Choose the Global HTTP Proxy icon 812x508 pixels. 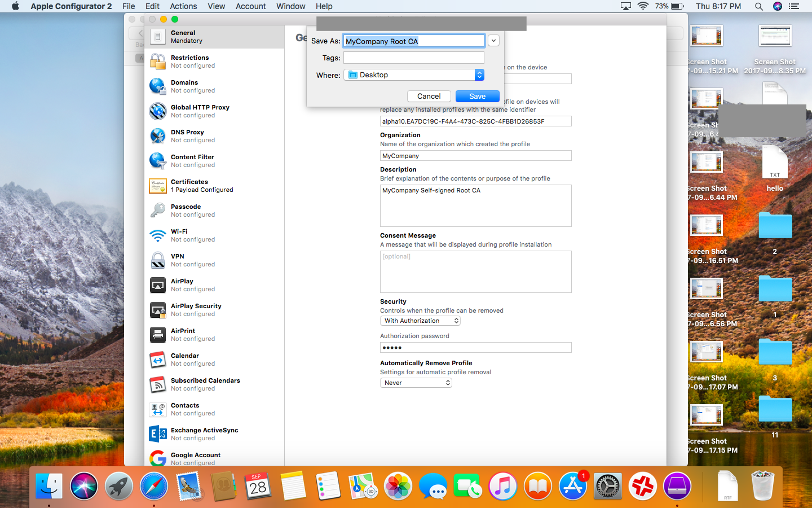pyautogui.click(x=158, y=111)
